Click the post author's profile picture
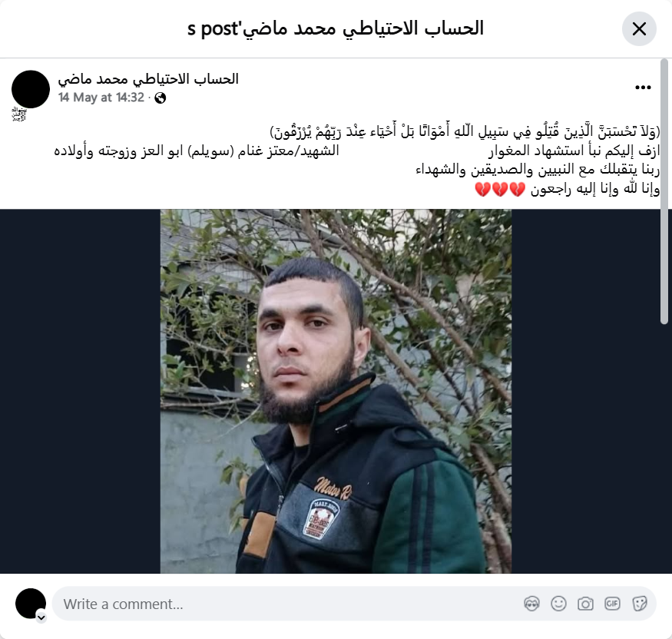Image resolution: width=672 pixels, height=639 pixels. (31, 89)
